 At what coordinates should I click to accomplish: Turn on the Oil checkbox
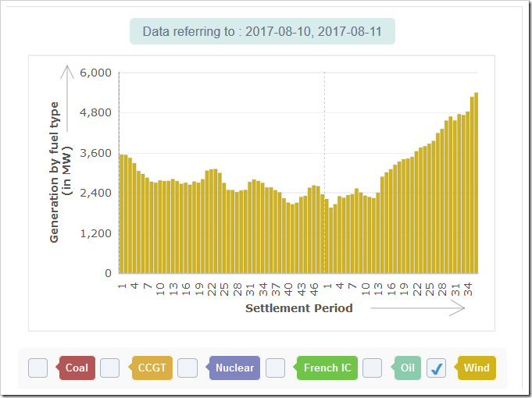(373, 368)
